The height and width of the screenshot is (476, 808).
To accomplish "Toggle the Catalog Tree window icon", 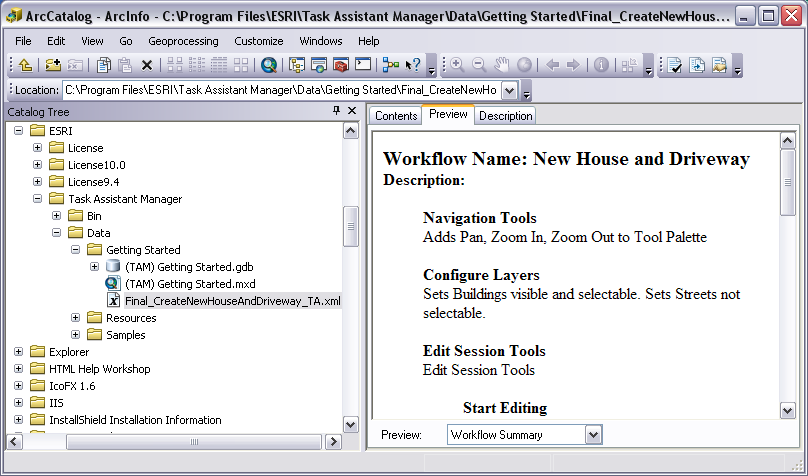I will 297,65.
